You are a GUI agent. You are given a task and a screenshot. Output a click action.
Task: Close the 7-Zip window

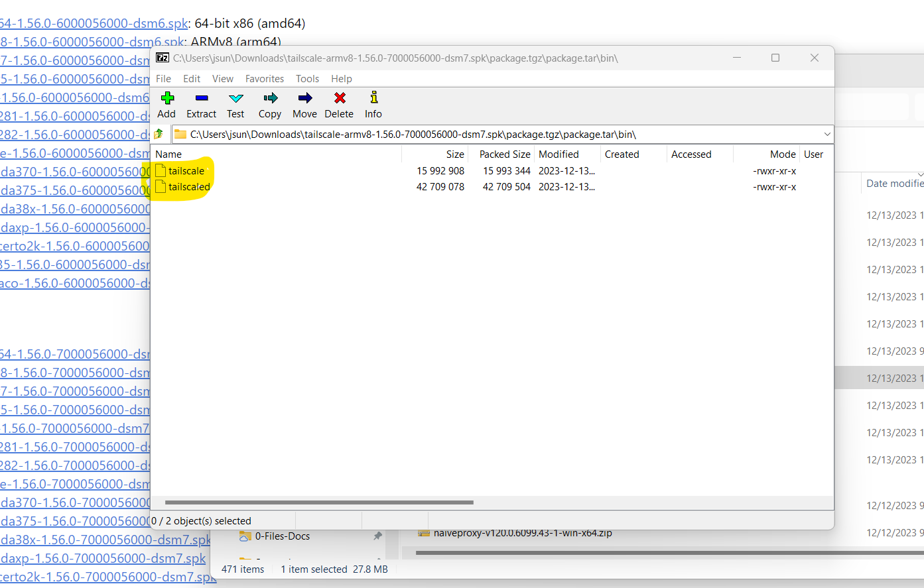point(815,58)
